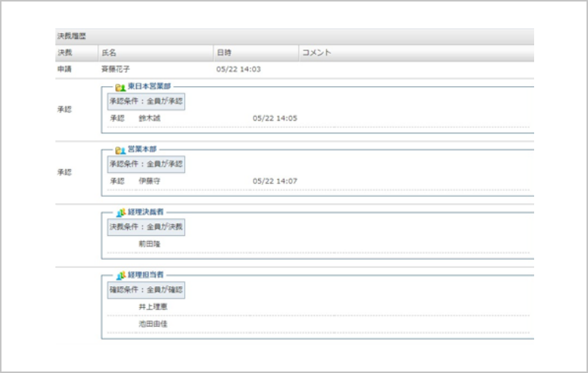Click approver name 鈴木誠
The width and height of the screenshot is (588, 373).
(x=150, y=118)
